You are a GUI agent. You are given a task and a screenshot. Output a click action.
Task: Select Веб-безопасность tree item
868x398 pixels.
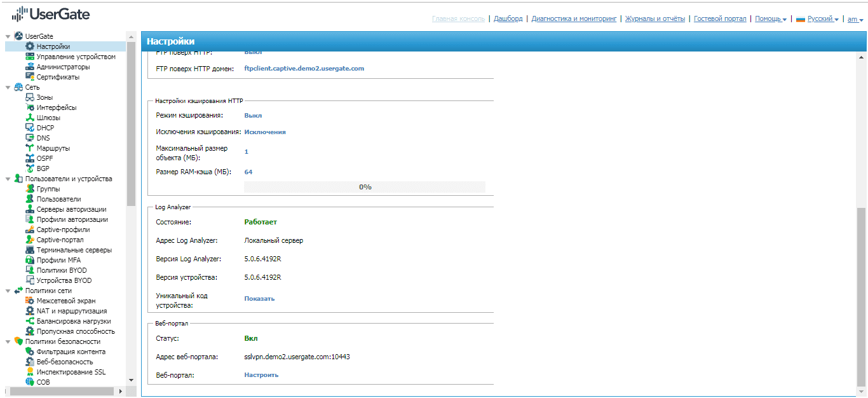(65, 362)
